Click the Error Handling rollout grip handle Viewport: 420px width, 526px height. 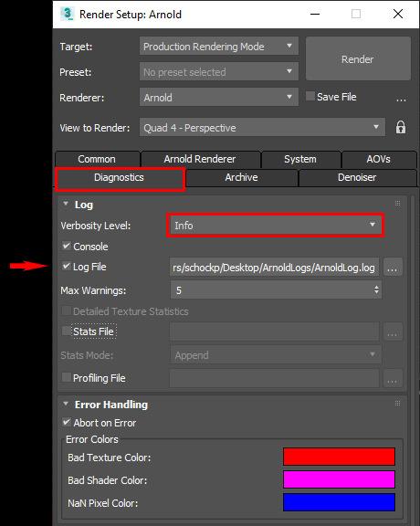click(x=397, y=404)
